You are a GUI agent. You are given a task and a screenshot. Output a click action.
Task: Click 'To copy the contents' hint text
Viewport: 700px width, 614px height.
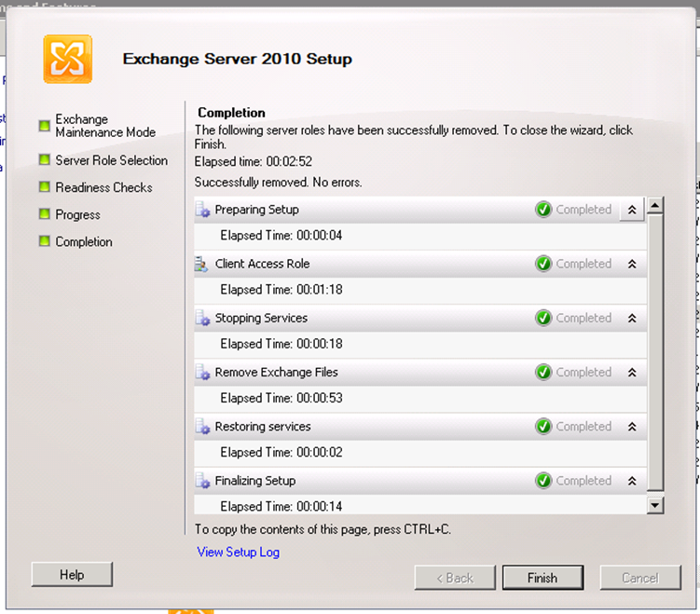[323, 529]
